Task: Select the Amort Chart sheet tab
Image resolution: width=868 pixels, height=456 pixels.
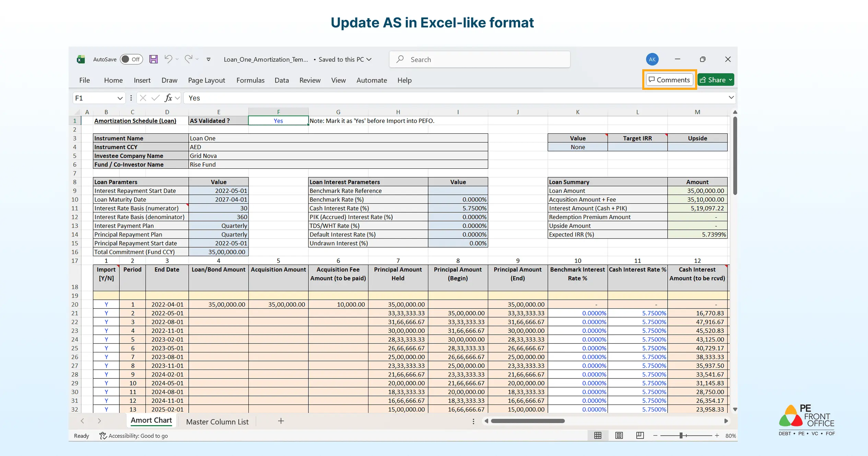Action: [151, 421]
